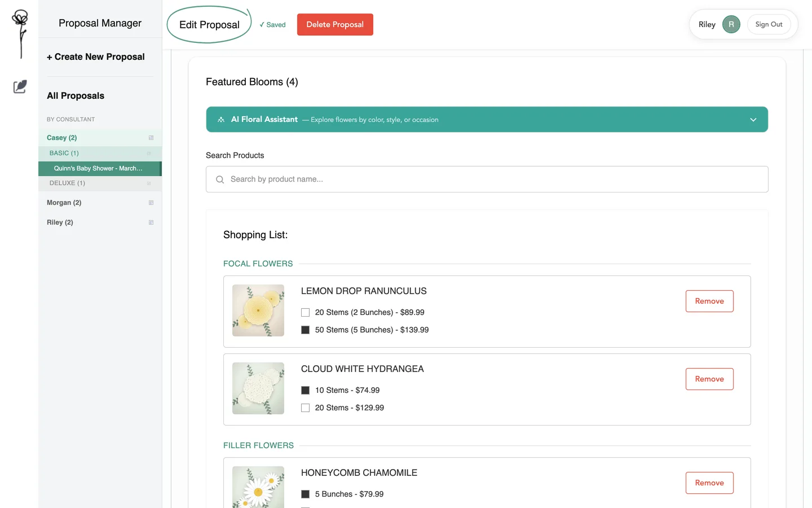Click the small icon beside BASIC (1)

pyautogui.click(x=149, y=153)
